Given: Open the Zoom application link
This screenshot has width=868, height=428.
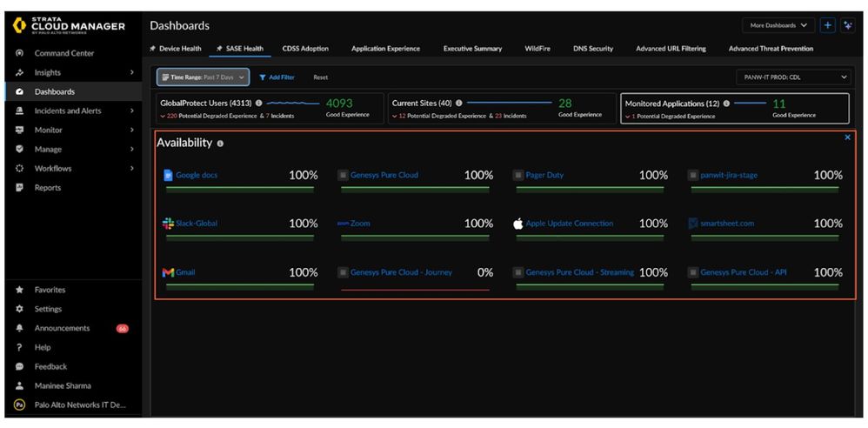Looking at the screenshot, I should click(360, 224).
